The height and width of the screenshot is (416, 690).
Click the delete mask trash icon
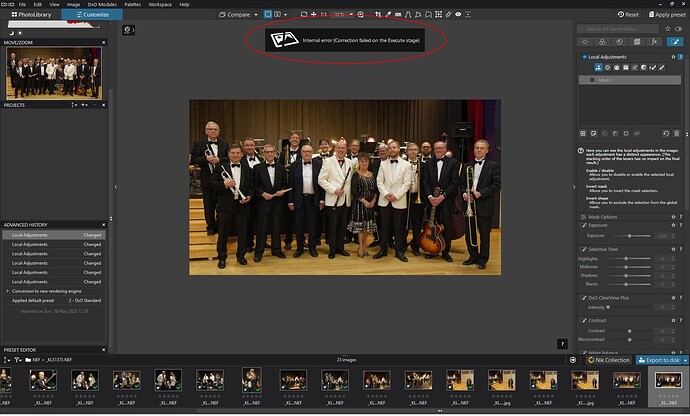(x=678, y=133)
